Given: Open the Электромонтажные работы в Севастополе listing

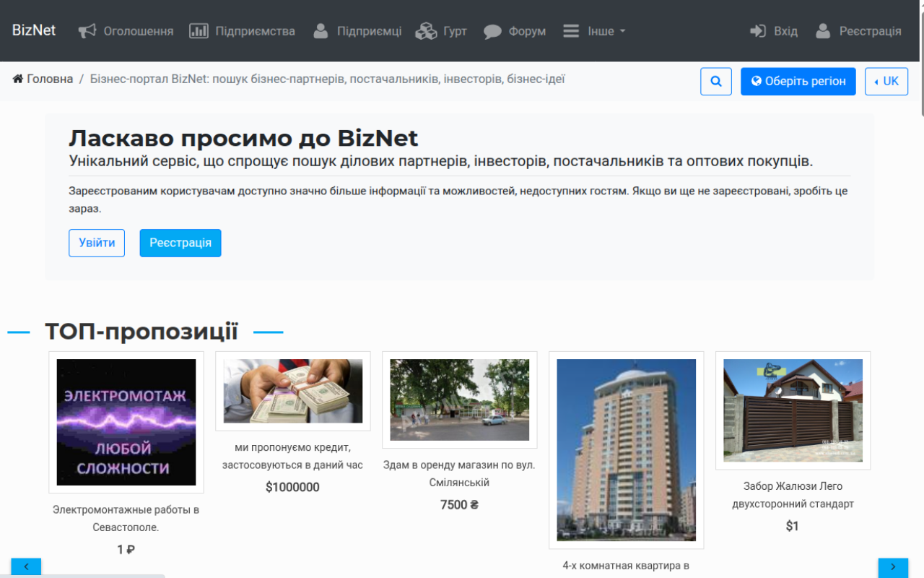Looking at the screenshot, I should (x=126, y=519).
